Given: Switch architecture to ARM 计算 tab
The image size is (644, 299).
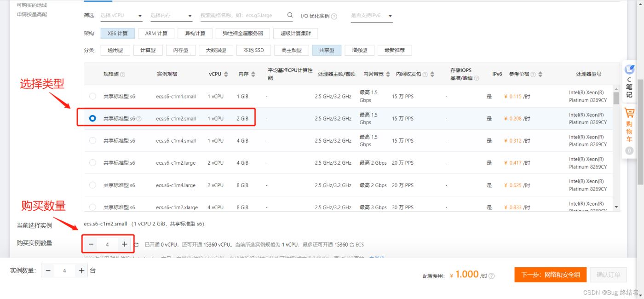Looking at the screenshot, I should pyautogui.click(x=156, y=34).
